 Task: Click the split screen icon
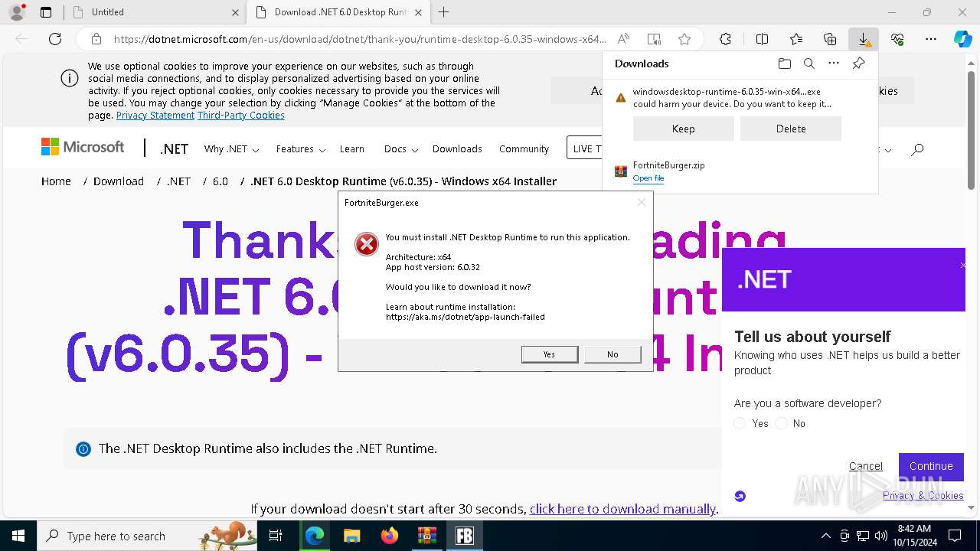(762, 39)
